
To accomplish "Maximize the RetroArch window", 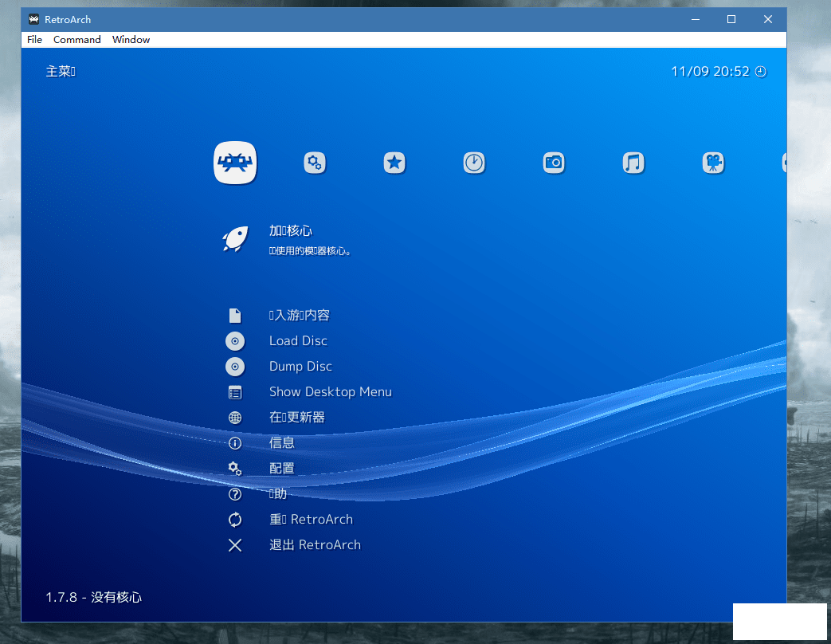I will [731, 20].
